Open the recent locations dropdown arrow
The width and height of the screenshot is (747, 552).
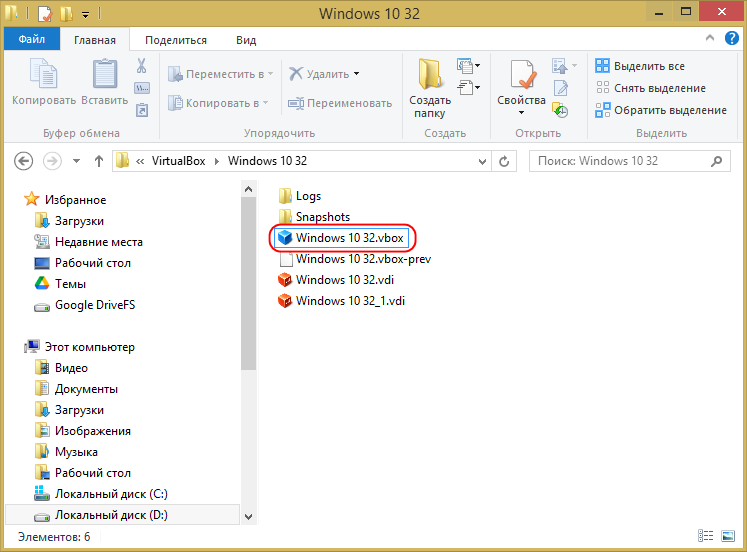76,161
